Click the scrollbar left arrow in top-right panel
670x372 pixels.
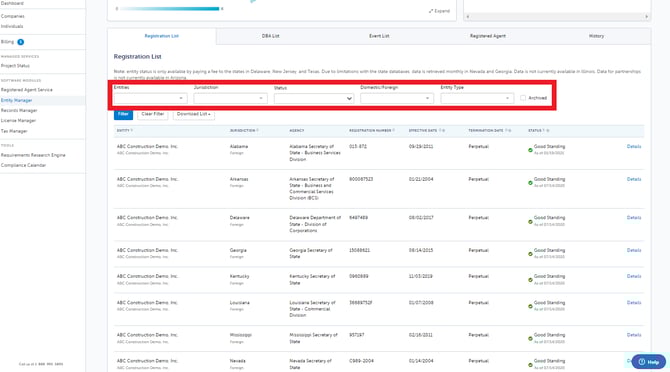(468, 17)
